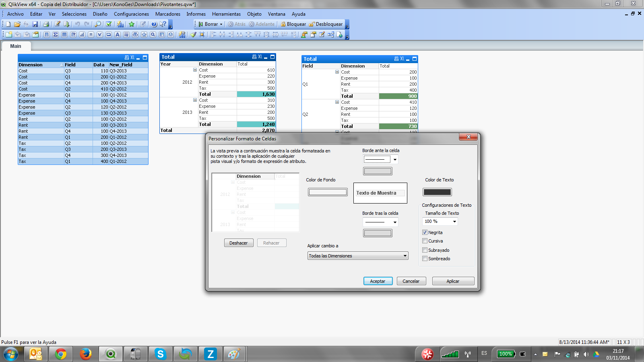
Task: Click the Quick Chart icon in main toolbar
Action: coord(120,24)
